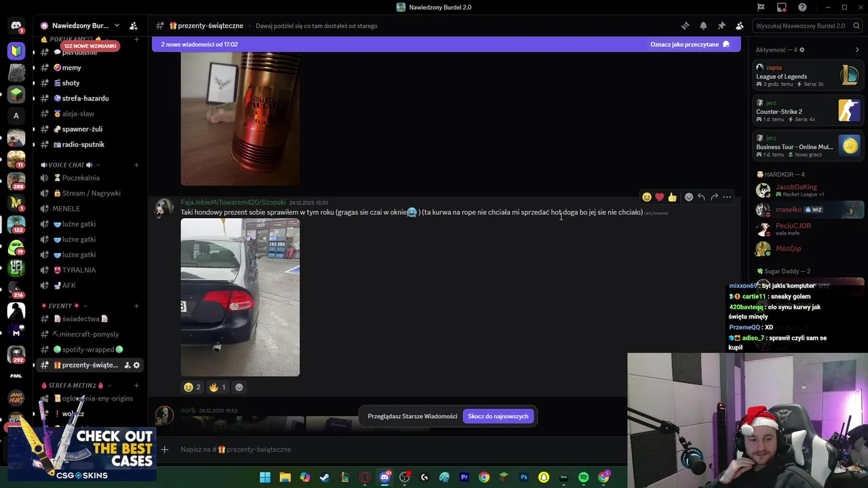Open the Threads icon in channel header

point(685,26)
